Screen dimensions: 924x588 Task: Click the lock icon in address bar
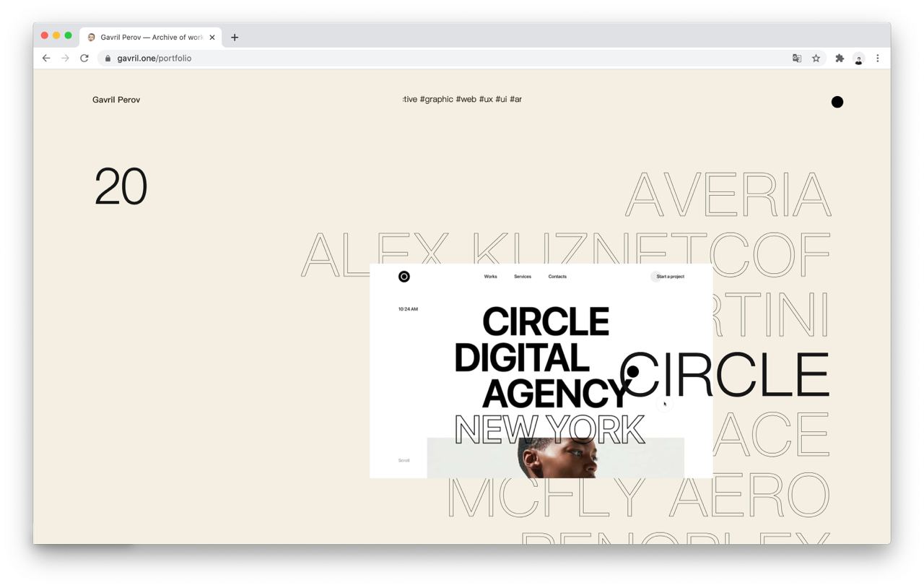[x=108, y=59]
